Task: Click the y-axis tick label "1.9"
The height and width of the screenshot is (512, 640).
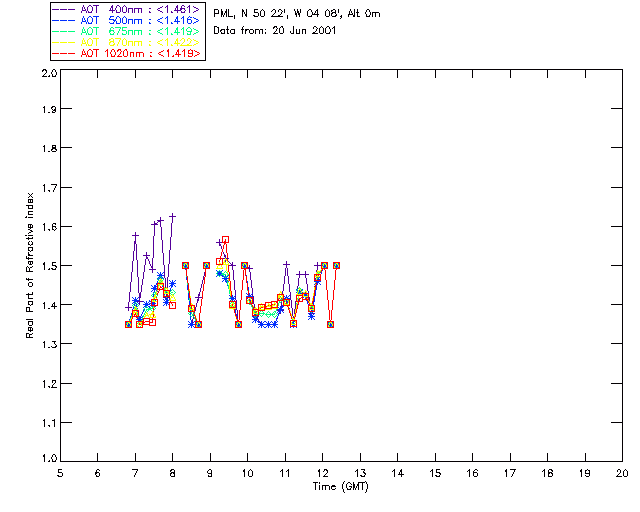Action: [49, 109]
